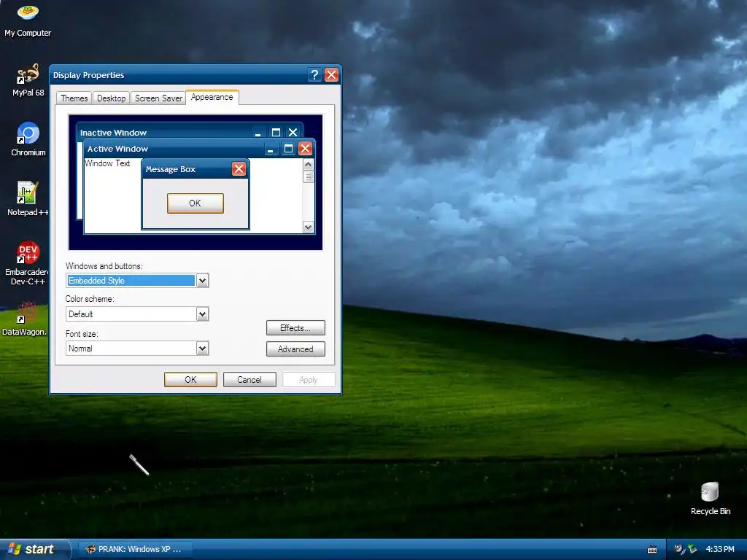Select the Chromium desktop shortcut
This screenshot has height=560, width=747.
28,139
